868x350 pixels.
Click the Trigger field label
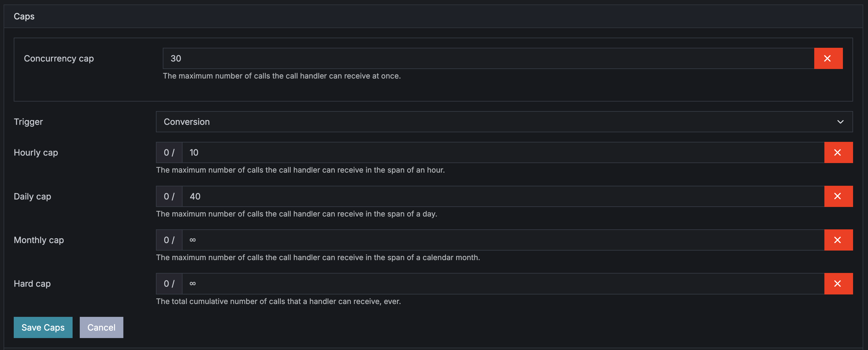coord(28,122)
